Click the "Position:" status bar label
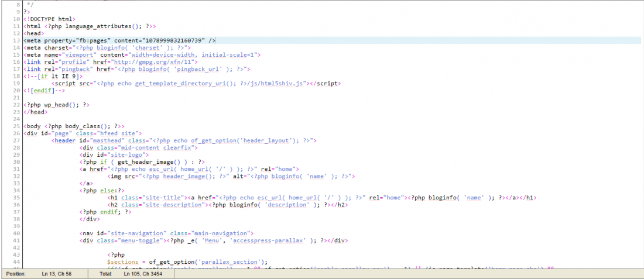The height and width of the screenshot is (279, 644). tap(16, 273)
